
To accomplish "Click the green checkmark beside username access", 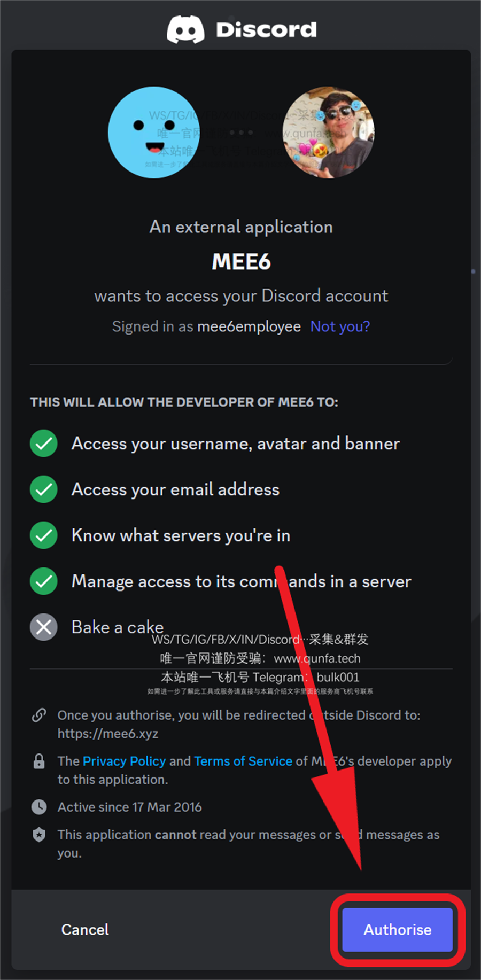I will 44,444.
